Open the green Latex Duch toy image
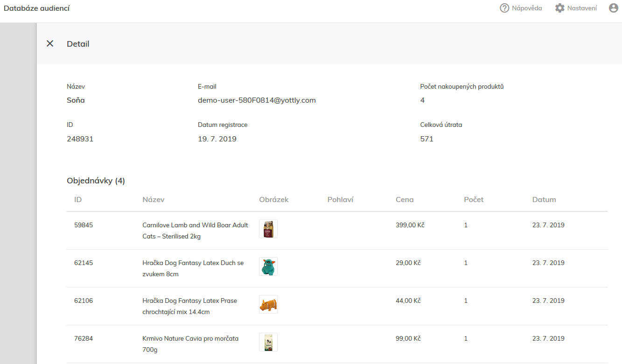This screenshot has height=364, width=622. 268,266
